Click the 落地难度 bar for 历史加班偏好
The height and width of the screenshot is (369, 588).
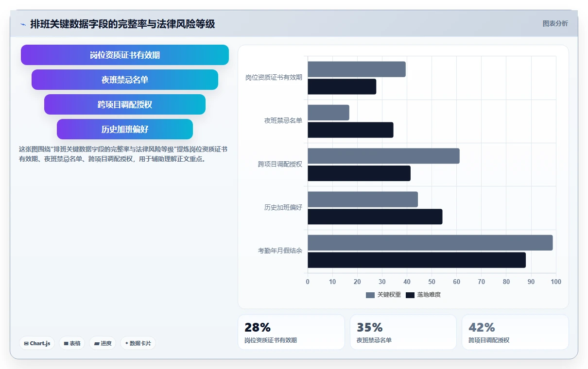click(x=375, y=217)
